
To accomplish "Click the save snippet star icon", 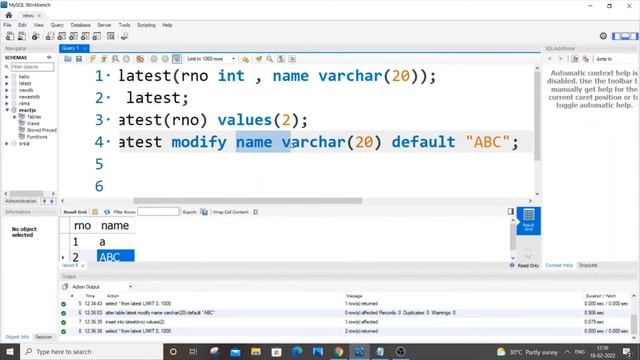I will tap(245, 59).
